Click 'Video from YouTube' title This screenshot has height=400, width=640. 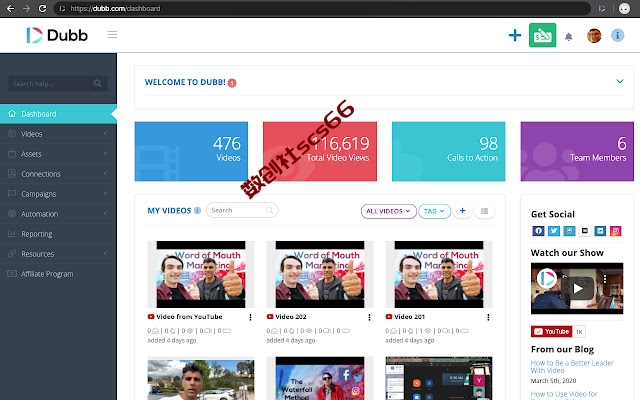[189, 317]
